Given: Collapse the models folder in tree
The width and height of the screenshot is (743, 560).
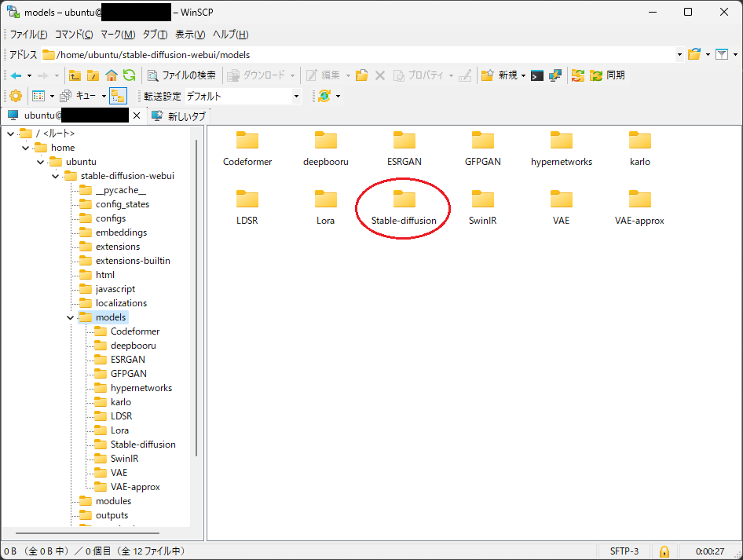Looking at the screenshot, I should click(70, 317).
